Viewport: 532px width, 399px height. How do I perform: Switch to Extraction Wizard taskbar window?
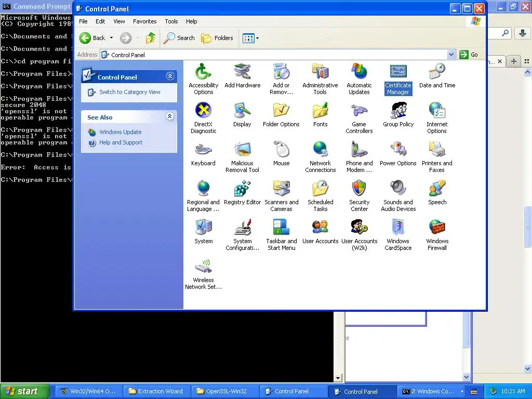coord(157,392)
